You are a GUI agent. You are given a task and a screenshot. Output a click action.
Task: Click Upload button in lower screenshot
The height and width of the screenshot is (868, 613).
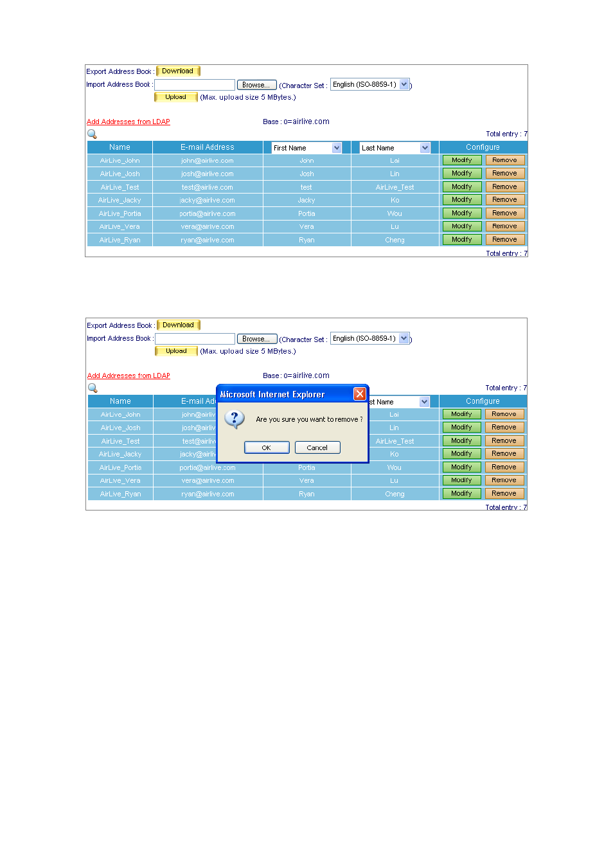pyautogui.click(x=176, y=351)
